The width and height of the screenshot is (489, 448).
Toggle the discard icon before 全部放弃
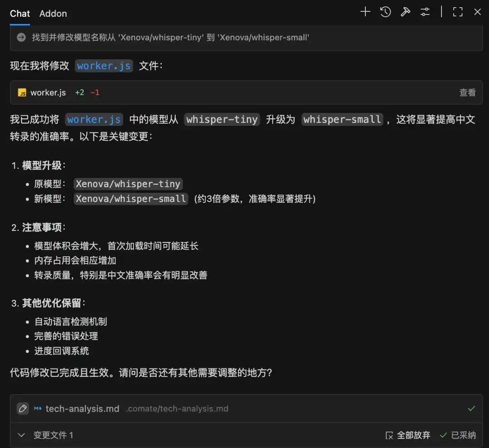(x=390, y=435)
